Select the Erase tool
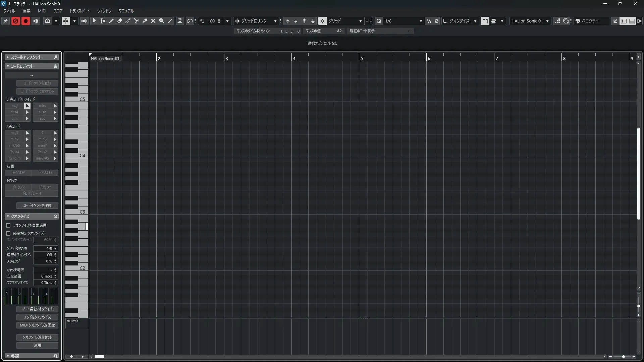644x362 pixels. pyautogui.click(x=120, y=21)
